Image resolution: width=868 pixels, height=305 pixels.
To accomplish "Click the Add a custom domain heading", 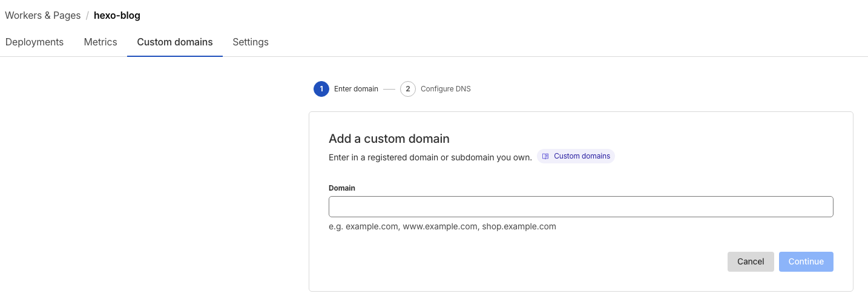I will pyautogui.click(x=389, y=139).
